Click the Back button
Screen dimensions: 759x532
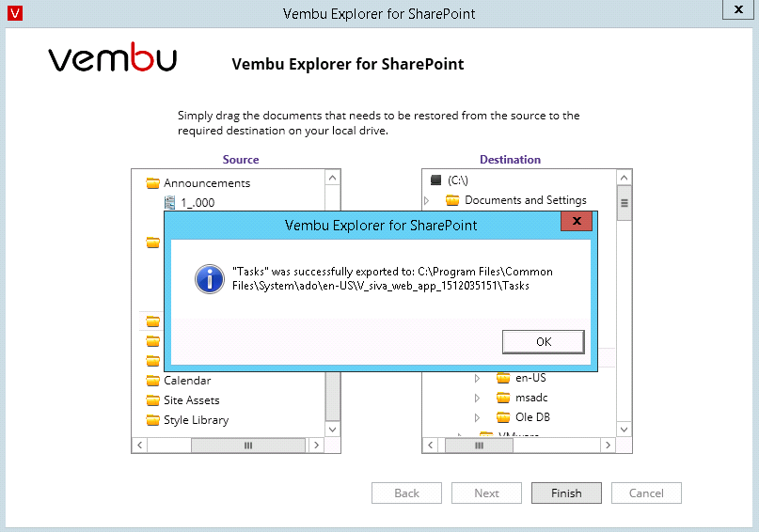tap(406, 493)
